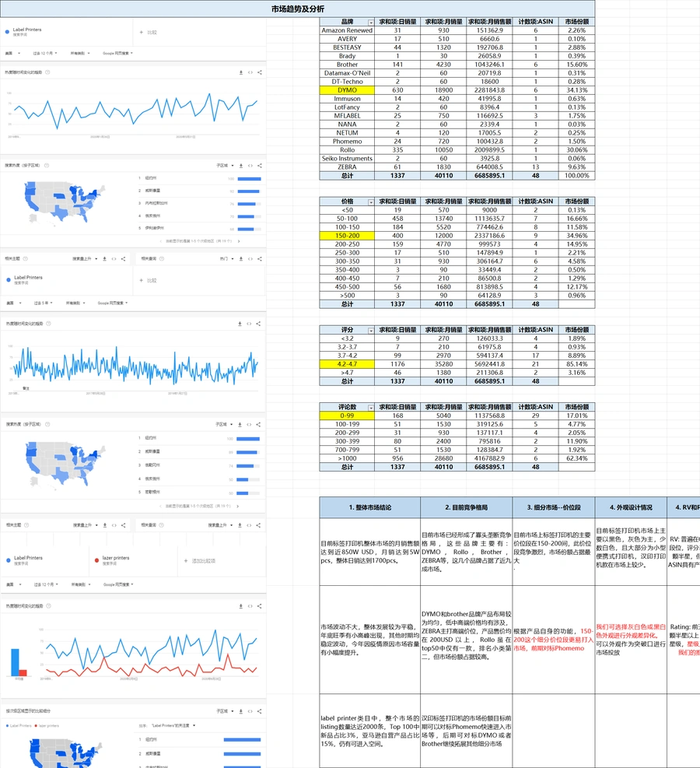Image resolution: width=700 pixels, height=768 pixels.
Task: Click + 比较 beside the 12-month Label Printers term
Action: click(149, 33)
